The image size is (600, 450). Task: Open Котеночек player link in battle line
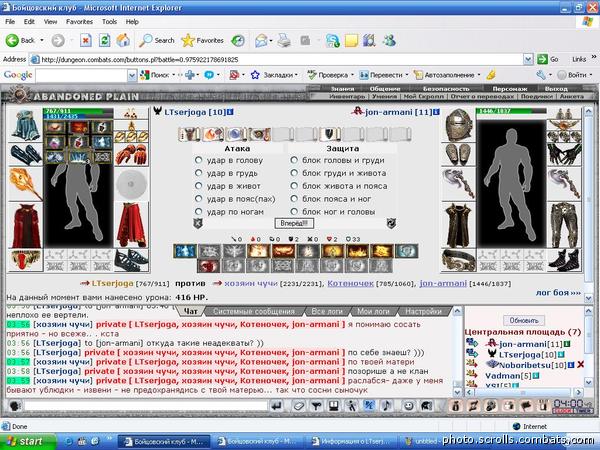[350, 284]
